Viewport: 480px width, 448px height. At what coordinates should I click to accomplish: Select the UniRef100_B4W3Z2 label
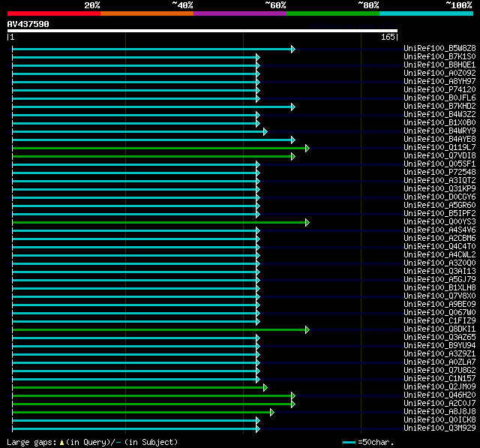[x=439, y=115]
